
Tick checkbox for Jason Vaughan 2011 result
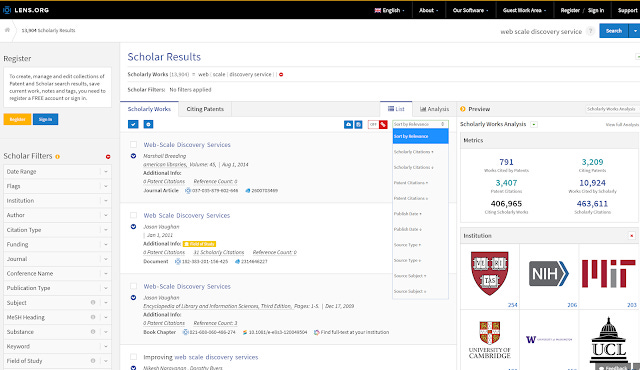[x=133, y=215]
